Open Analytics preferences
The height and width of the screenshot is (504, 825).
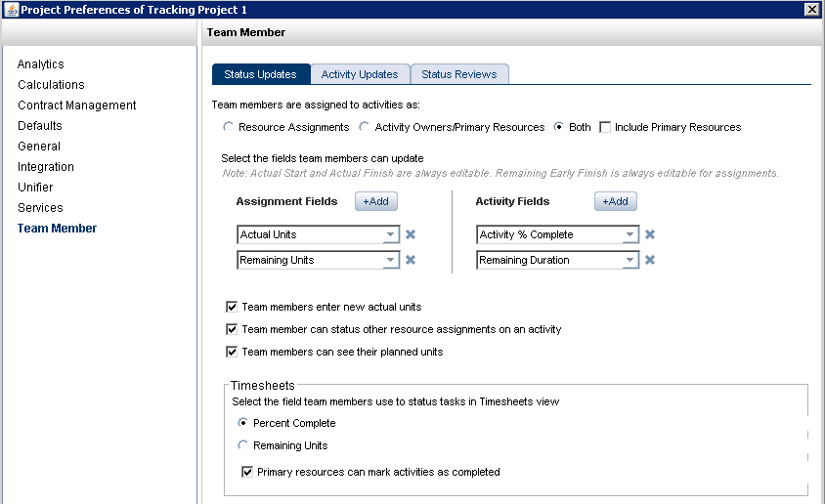pos(40,64)
